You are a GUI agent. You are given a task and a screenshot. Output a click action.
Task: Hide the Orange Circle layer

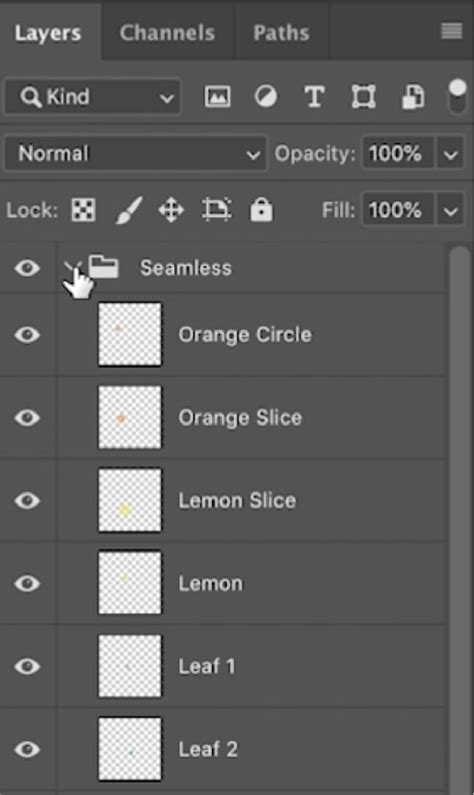pyautogui.click(x=27, y=335)
